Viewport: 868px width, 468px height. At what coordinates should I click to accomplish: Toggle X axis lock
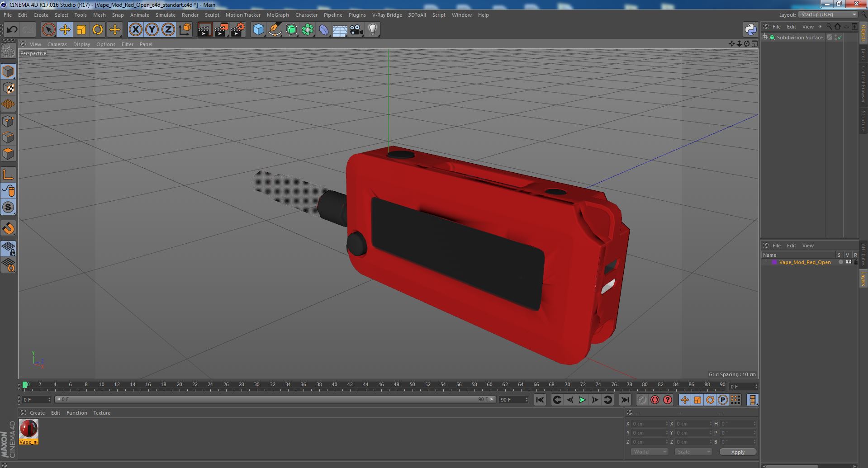tap(135, 30)
